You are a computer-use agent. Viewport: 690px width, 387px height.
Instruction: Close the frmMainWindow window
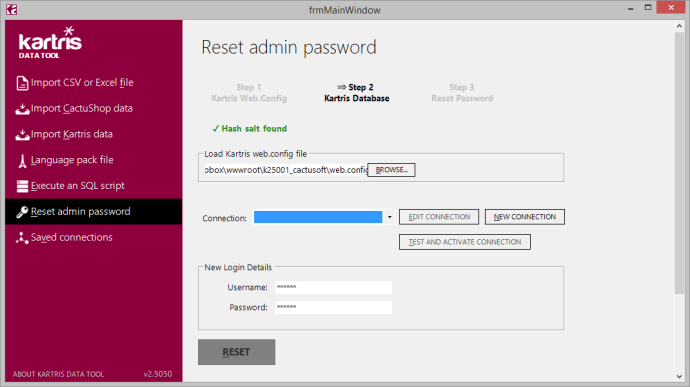[671, 7]
